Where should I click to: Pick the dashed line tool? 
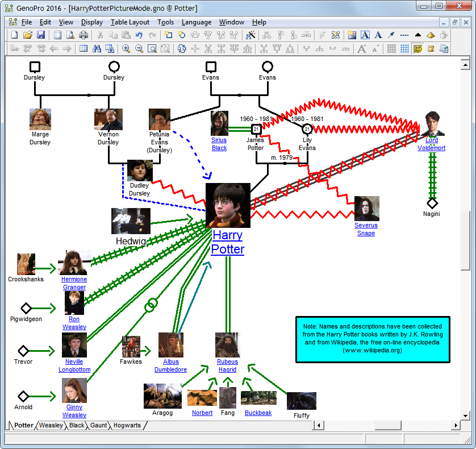404,35
